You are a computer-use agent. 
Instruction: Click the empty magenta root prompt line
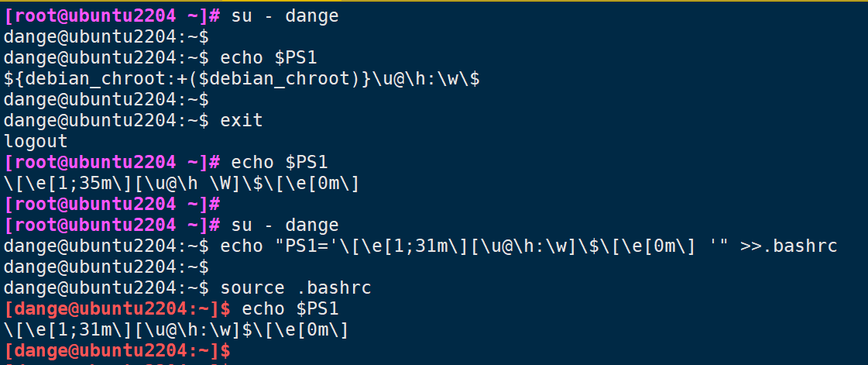click(x=112, y=205)
